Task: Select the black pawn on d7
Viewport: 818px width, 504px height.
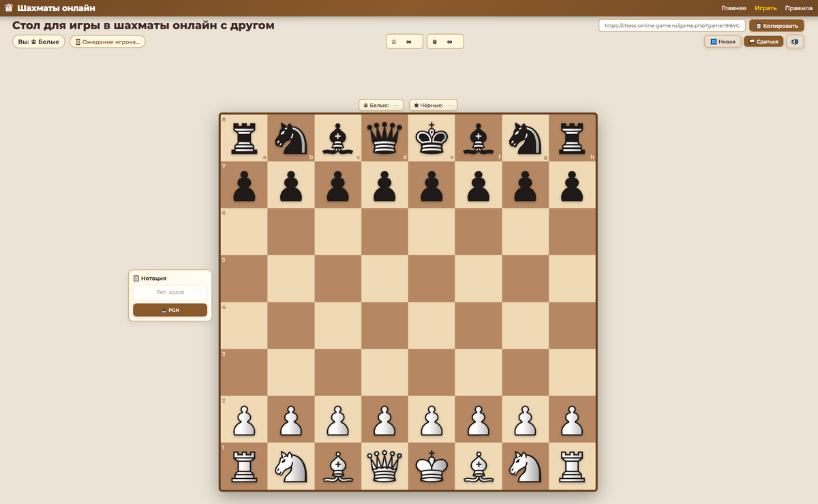Action: [385, 185]
